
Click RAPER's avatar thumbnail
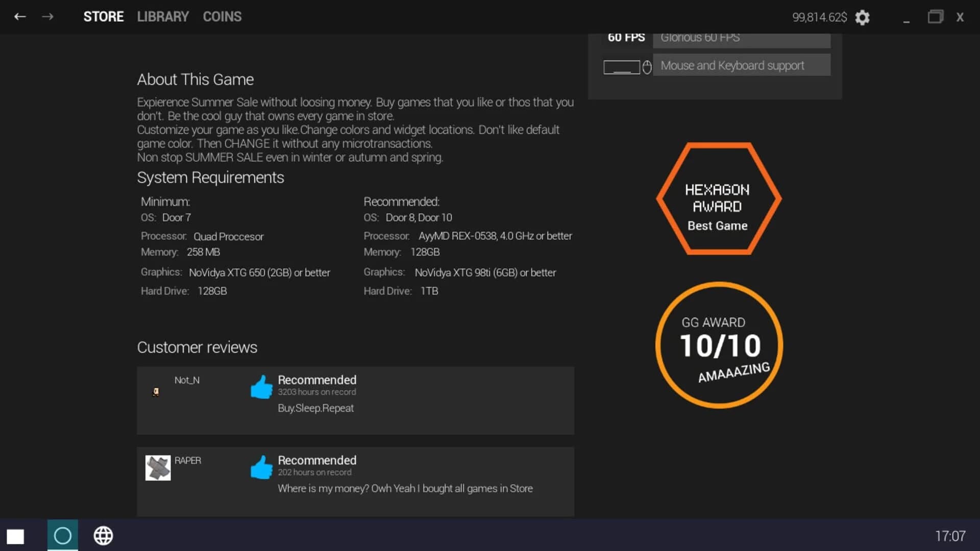point(158,467)
